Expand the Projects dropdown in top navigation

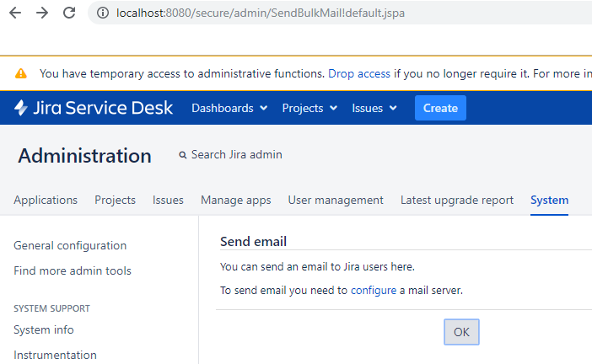[x=309, y=108]
